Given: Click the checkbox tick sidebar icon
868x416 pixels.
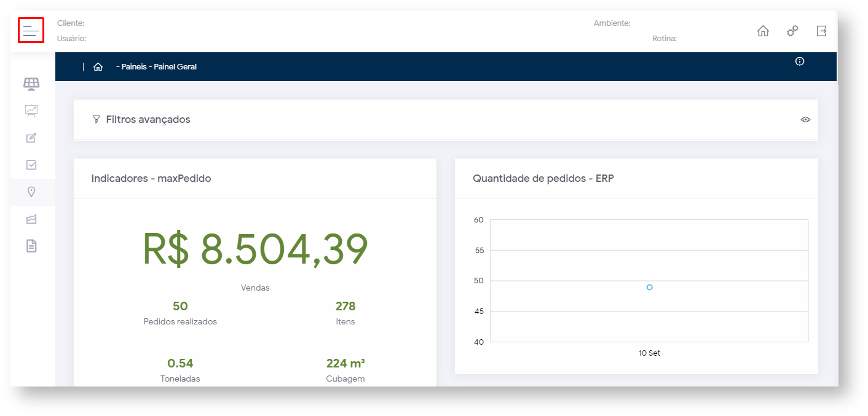Looking at the screenshot, I should tap(31, 165).
